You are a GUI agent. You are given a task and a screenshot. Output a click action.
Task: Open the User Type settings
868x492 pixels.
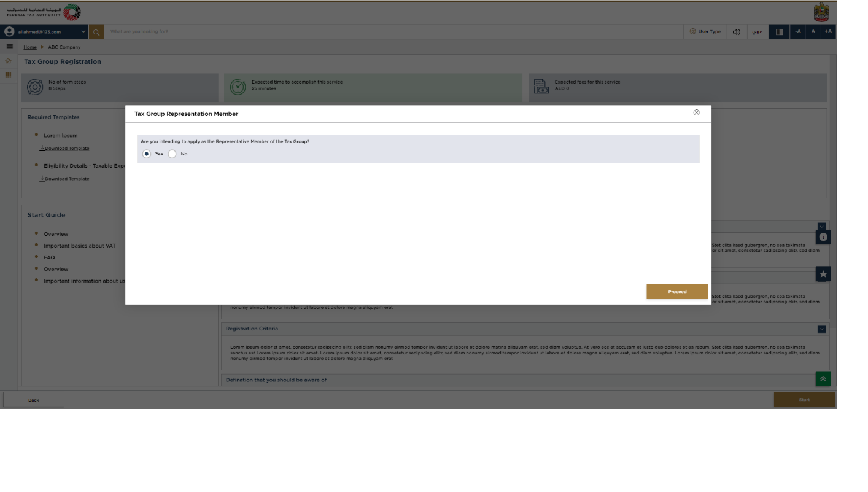[705, 32]
